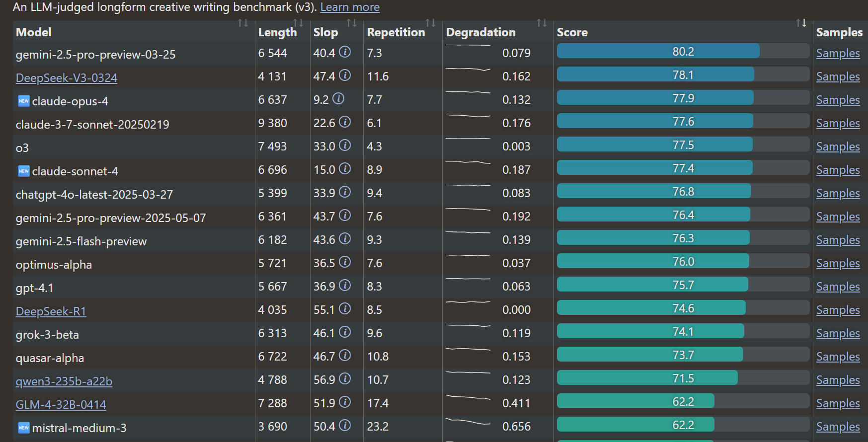Open Samples for optimus-alpha
This screenshot has width=868, height=442.
point(838,263)
